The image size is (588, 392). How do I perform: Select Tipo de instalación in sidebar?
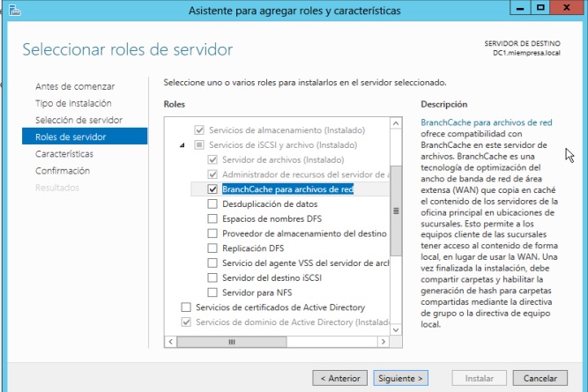point(74,103)
